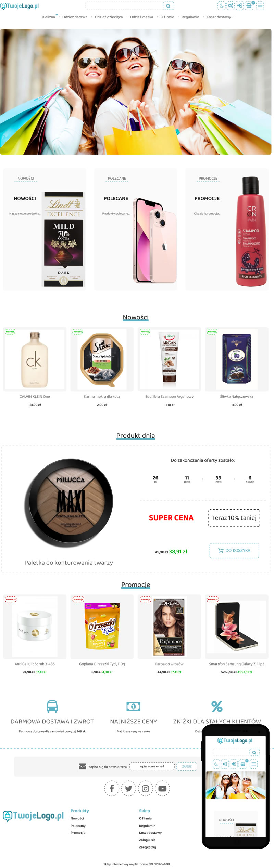
Task: Expand the hamburger menu in top header
Action: tap(260, 5)
